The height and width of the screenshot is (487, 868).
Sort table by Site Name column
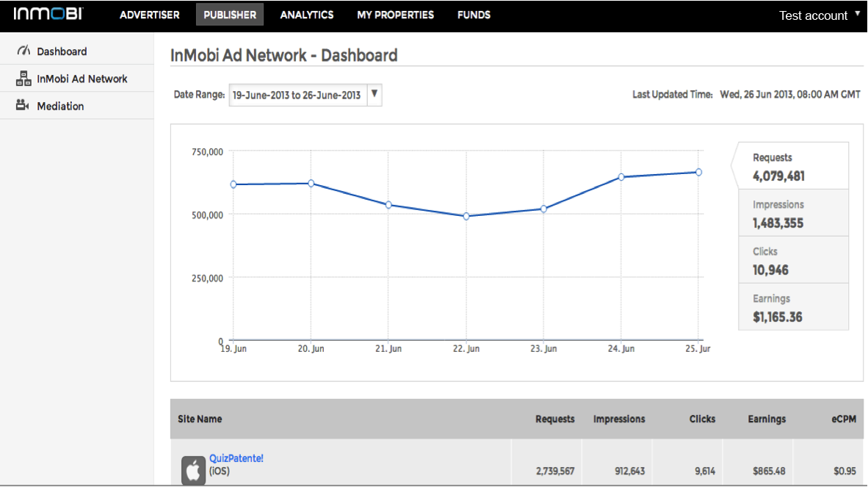200,419
